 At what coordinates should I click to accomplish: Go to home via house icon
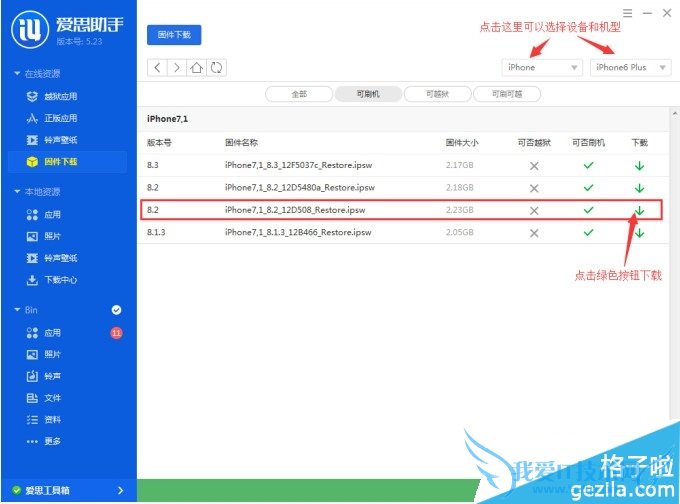(197, 67)
